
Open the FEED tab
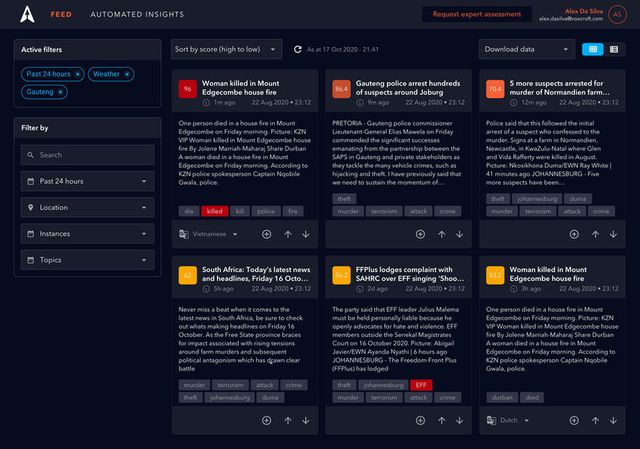point(61,14)
